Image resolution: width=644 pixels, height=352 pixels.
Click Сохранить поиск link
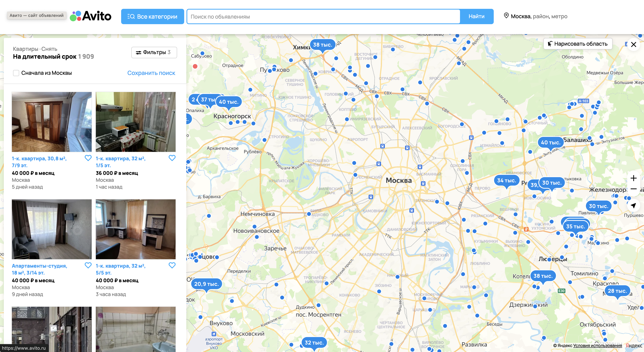151,73
